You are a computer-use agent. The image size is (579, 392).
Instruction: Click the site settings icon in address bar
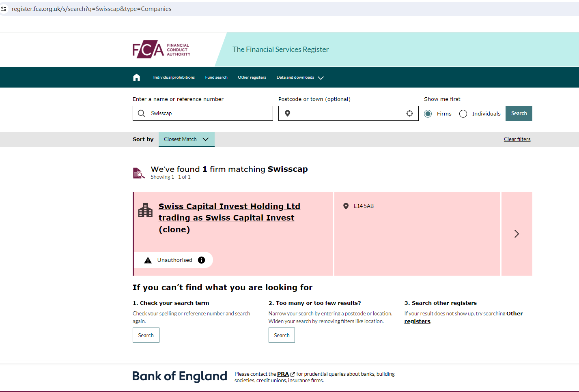[4, 9]
